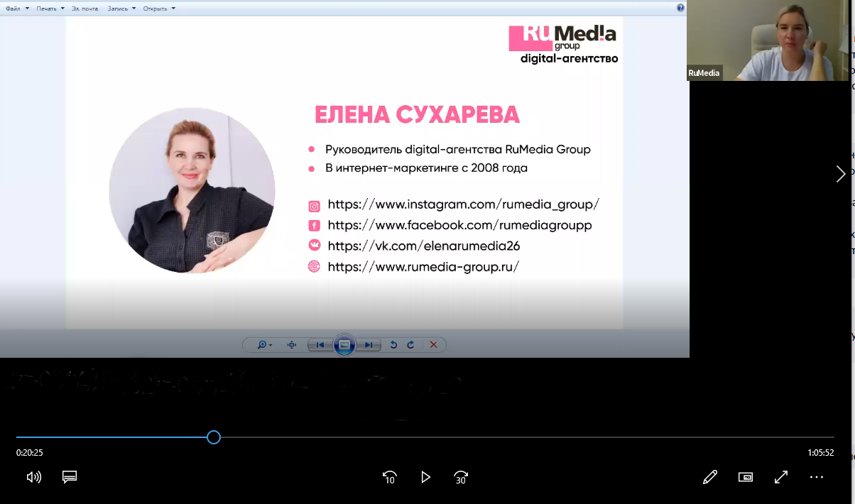Expand the Печать dropdown menu
The height and width of the screenshot is (504, 855).
coord(51,9)
